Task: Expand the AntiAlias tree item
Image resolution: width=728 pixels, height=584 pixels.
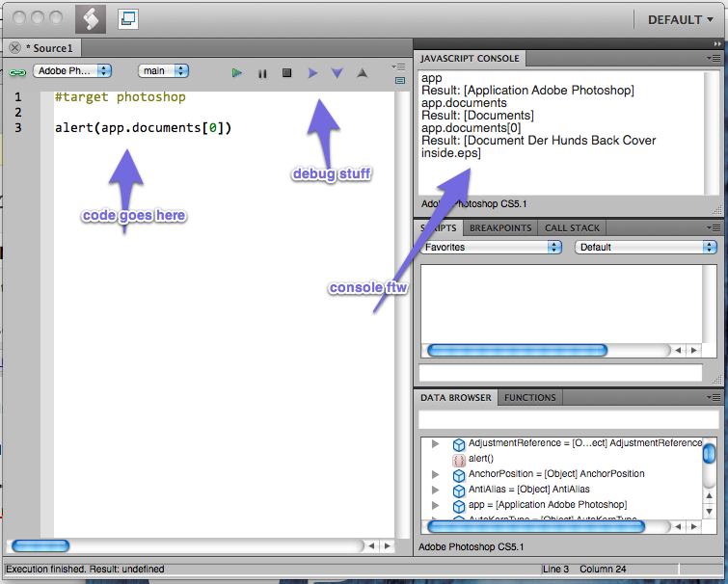Action: coord(435,490)
